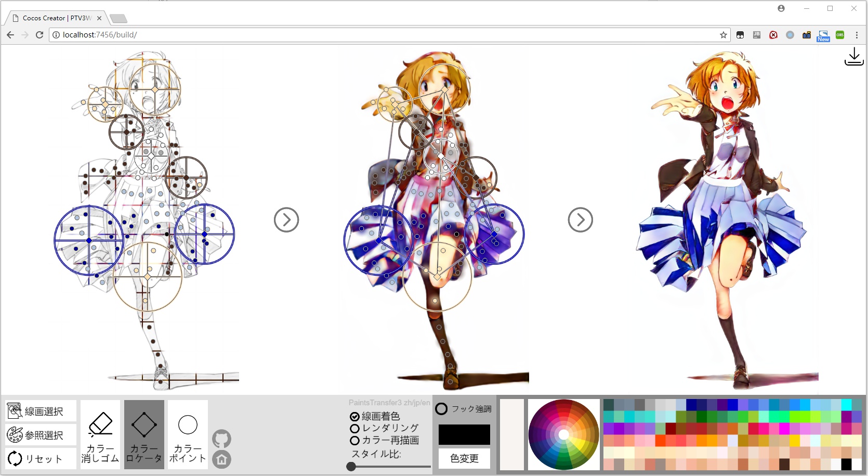Screen dimensions: 868x476
Task: Click the dark mask extension icon beside the star
Action: [740, 35]
